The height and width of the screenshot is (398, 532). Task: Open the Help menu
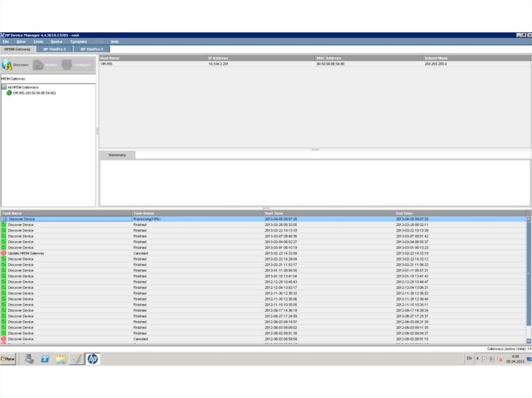[x=115, y=42]
